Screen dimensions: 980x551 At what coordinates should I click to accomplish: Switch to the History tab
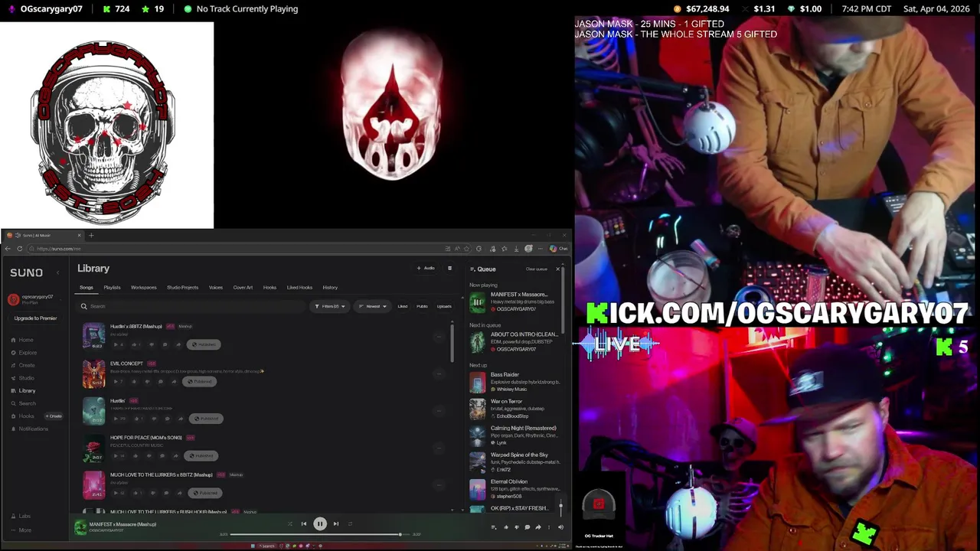(330, 287)
